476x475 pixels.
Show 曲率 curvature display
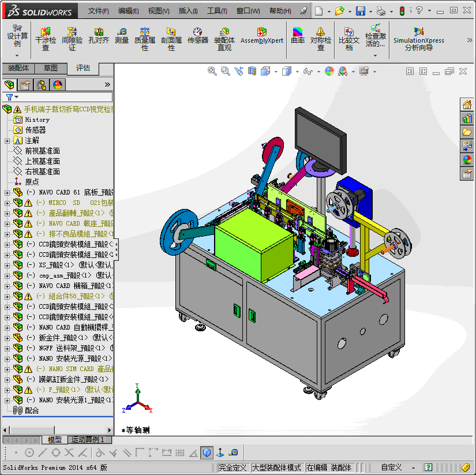pyautogui.click(x=298, y=36)
